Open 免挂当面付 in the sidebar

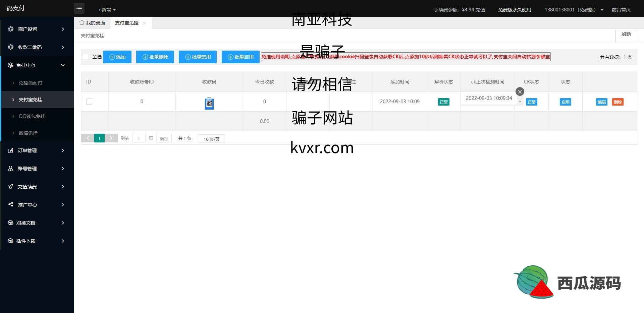38,83
